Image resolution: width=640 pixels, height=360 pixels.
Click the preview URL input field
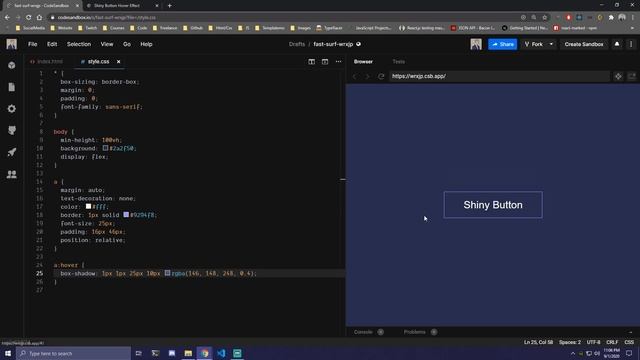click(x=499, y=76)
